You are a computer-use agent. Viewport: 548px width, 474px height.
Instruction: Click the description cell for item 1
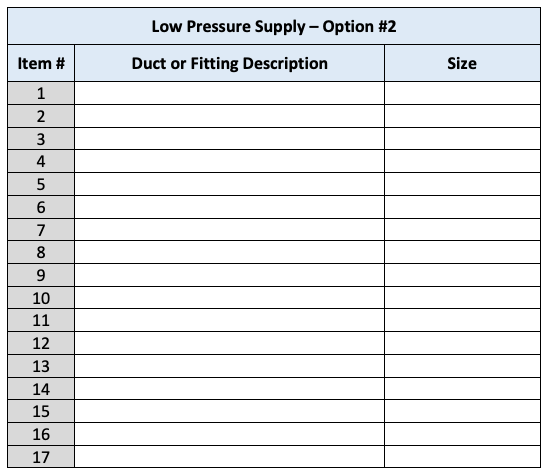229,93
